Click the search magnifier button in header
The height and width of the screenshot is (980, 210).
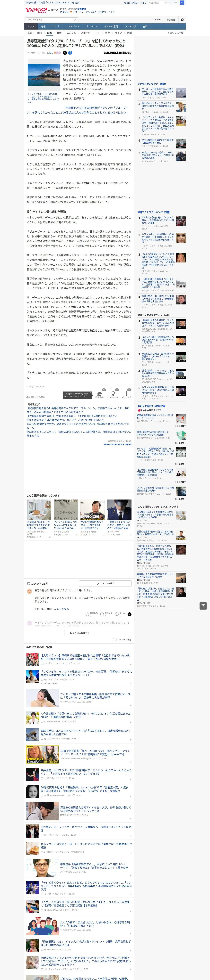(75, 19)
